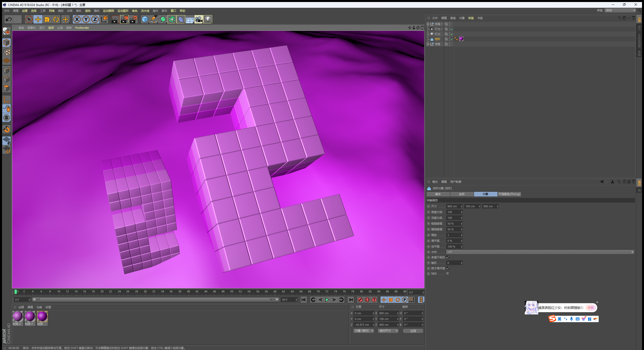644x350 pixels.
Task: Select the 材质.1 material thumbnail
Action: pyautogui.click(x=30, y=317)
